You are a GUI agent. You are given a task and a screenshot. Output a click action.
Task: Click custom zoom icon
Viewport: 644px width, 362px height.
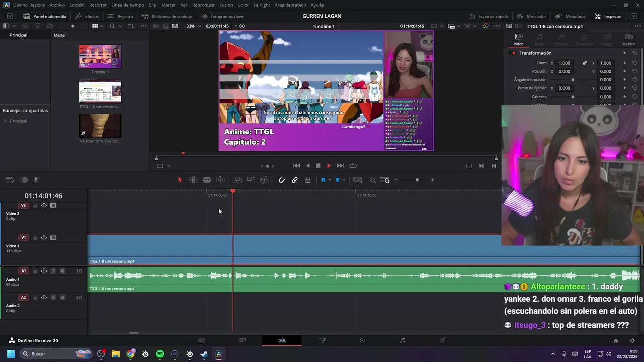(385, 180)
